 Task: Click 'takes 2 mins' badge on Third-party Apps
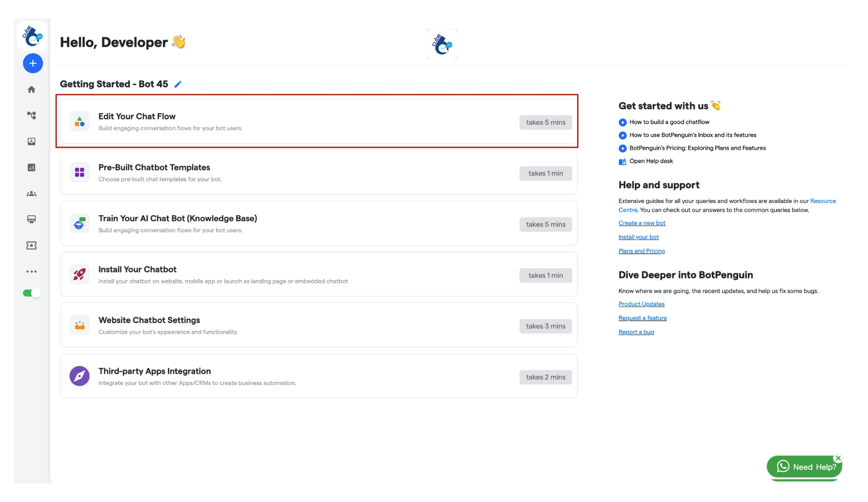click(546, 377)
